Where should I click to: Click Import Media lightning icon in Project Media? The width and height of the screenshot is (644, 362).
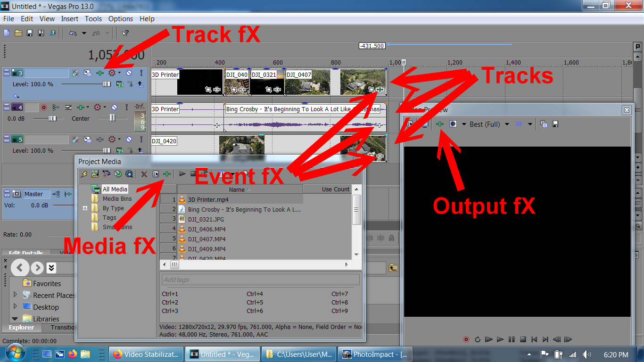(x=84, y=174)
